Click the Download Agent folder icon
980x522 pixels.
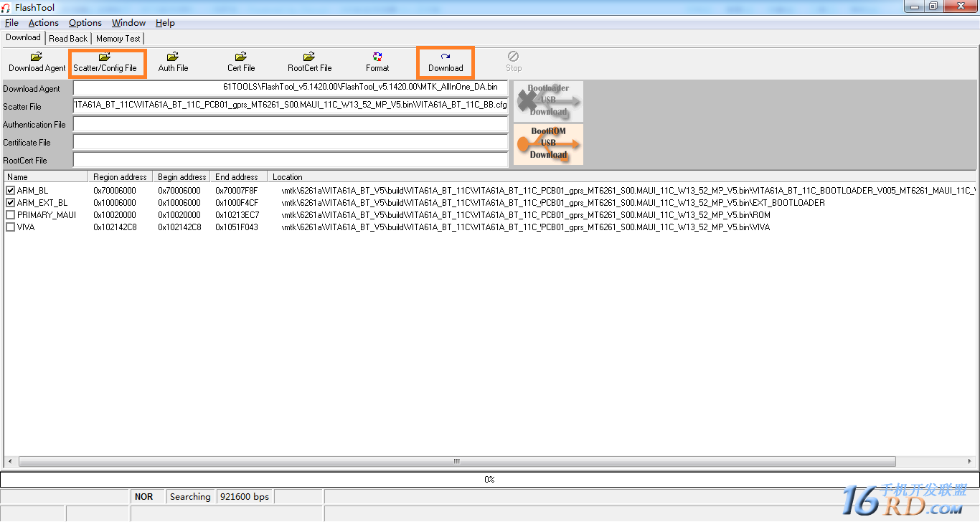click(37, 57)
